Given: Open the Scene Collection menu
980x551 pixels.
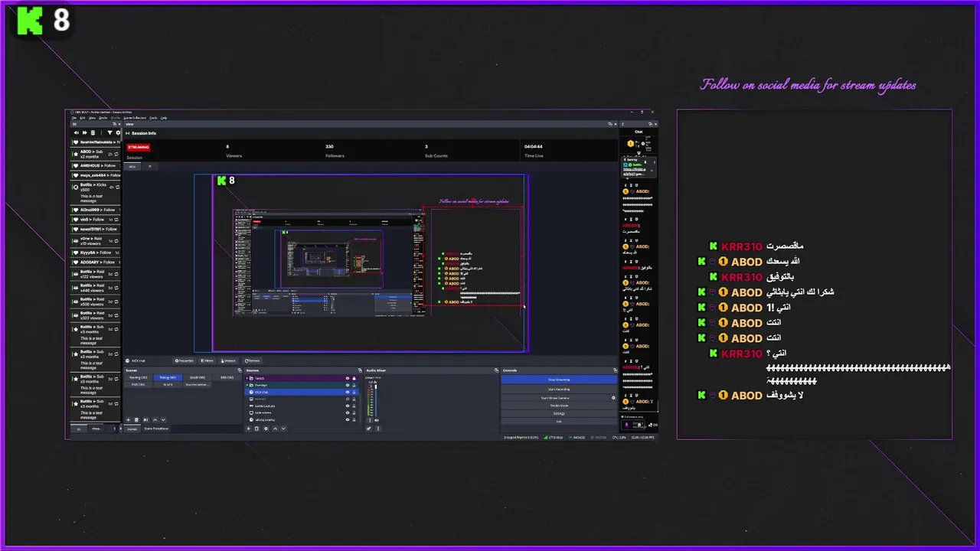Looking at the screenshot, I should tap(135, 118).
